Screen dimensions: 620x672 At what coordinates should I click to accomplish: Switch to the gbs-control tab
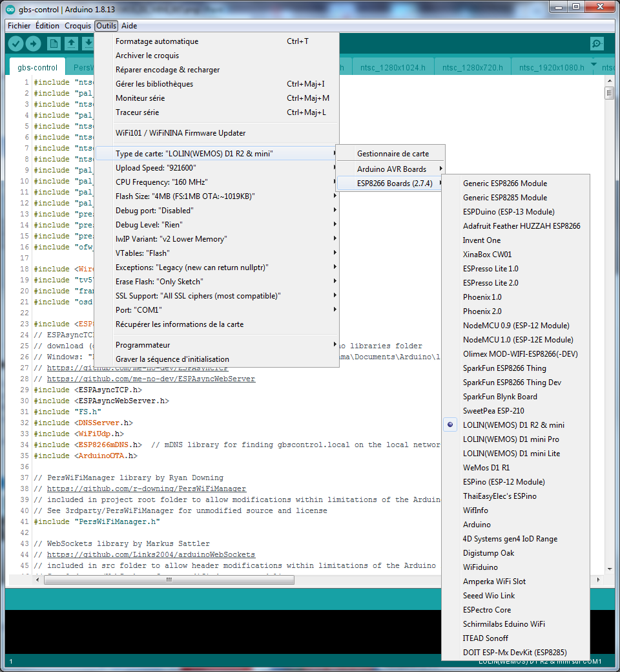coord(37,67)
